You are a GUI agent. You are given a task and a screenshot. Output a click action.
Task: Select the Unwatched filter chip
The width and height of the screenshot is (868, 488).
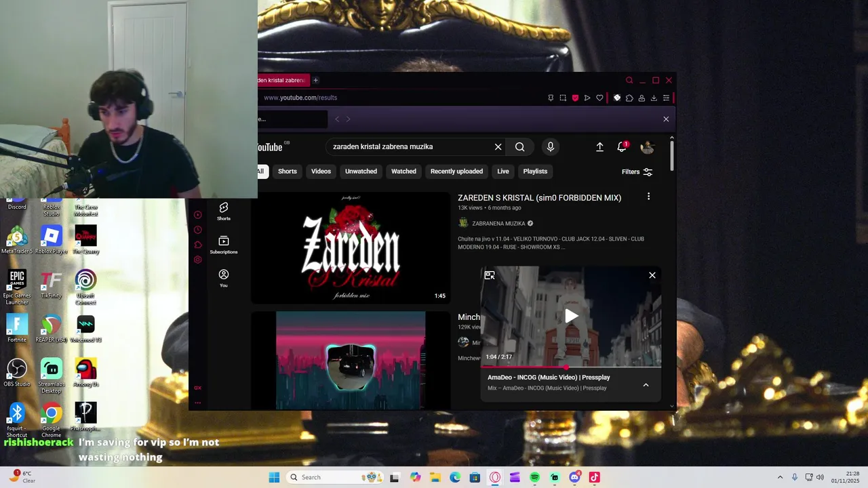pos(361,171)
